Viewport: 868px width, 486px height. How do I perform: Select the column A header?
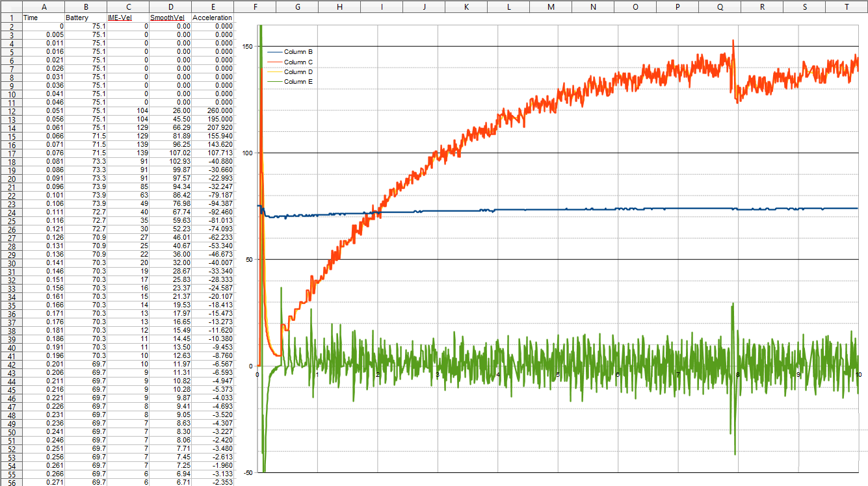[x=44, y=6]
